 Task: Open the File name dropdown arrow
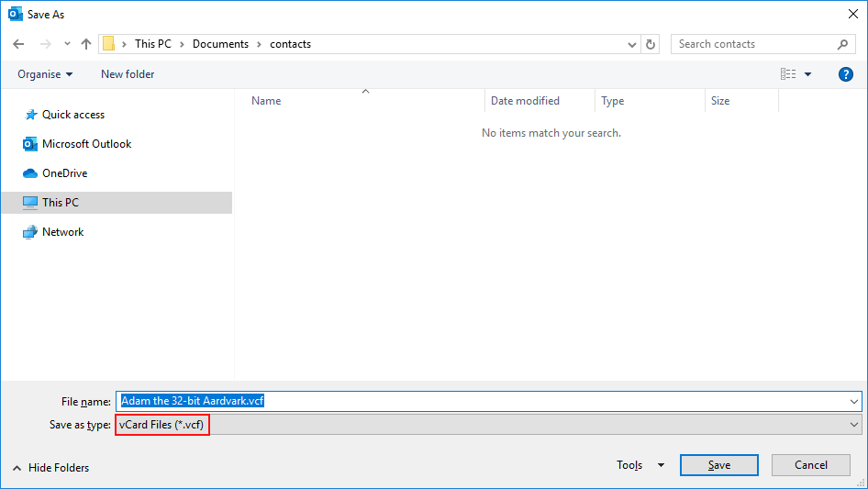(x=854, y=402)
